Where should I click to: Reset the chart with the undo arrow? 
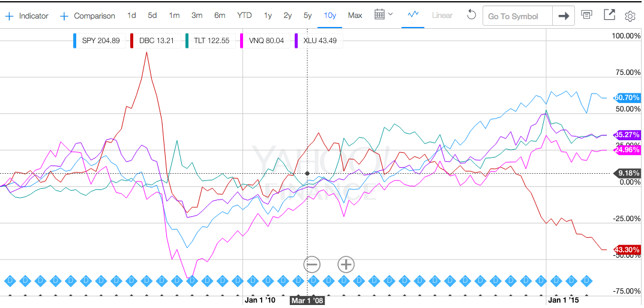[471, 16]
